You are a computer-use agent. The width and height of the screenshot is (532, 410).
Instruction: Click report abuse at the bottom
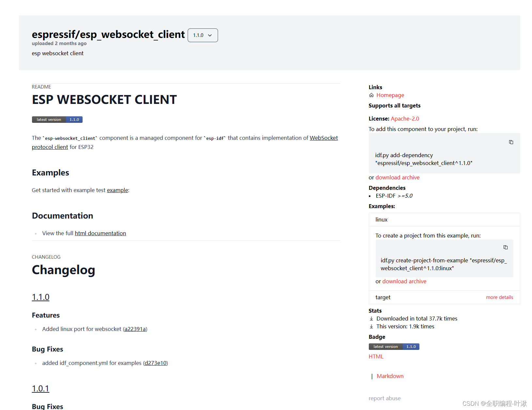384,398
